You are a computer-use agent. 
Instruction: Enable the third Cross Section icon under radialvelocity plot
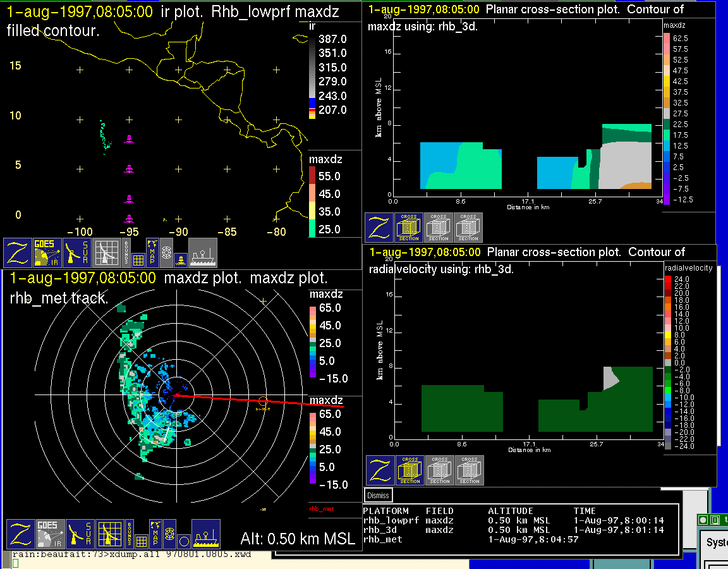470,470
